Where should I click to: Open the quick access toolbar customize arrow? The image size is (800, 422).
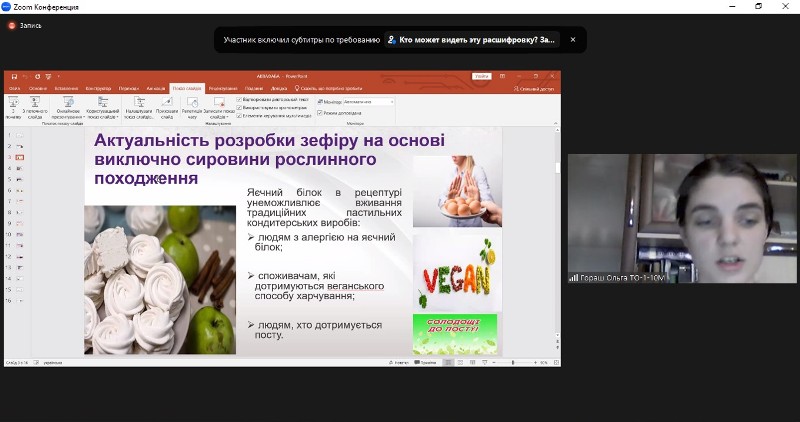pyautogui.click(x=58, y=77)
